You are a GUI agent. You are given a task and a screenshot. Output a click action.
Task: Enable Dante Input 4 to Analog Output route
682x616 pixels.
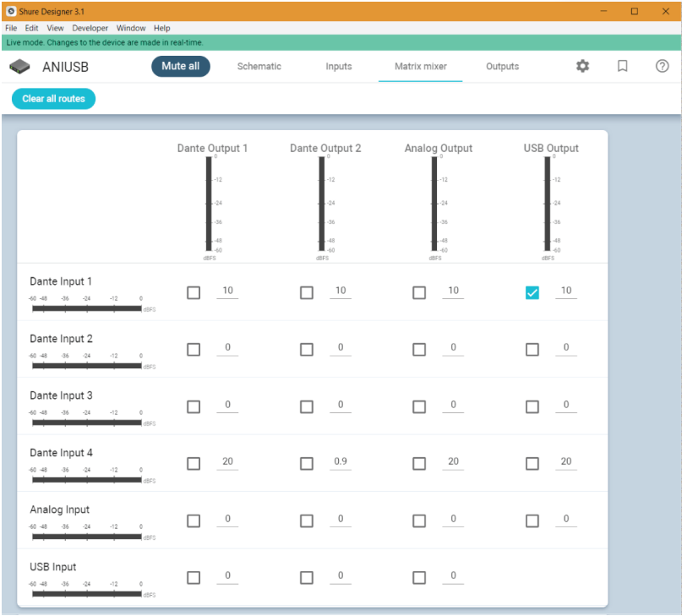[418, 463]
